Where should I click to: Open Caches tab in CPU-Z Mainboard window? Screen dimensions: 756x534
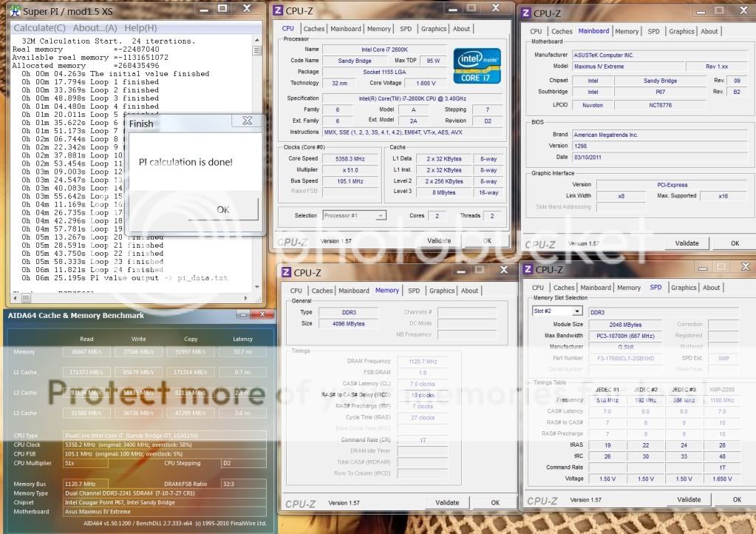562,31
